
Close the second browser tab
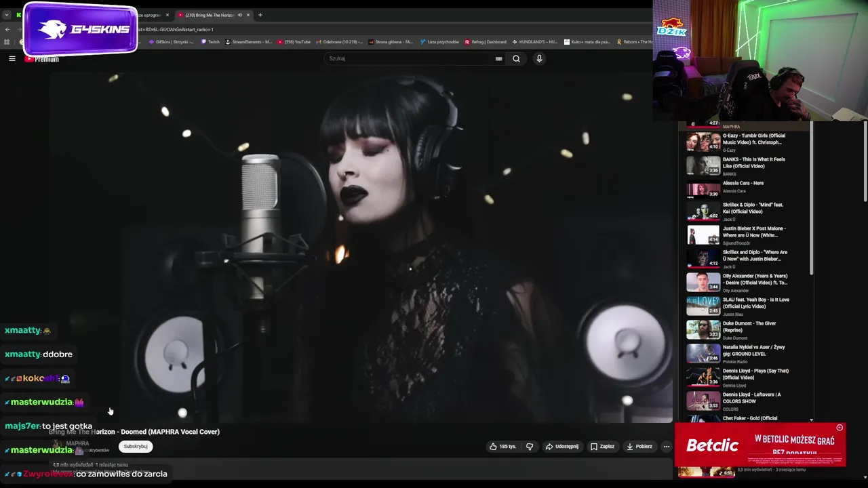167,15
